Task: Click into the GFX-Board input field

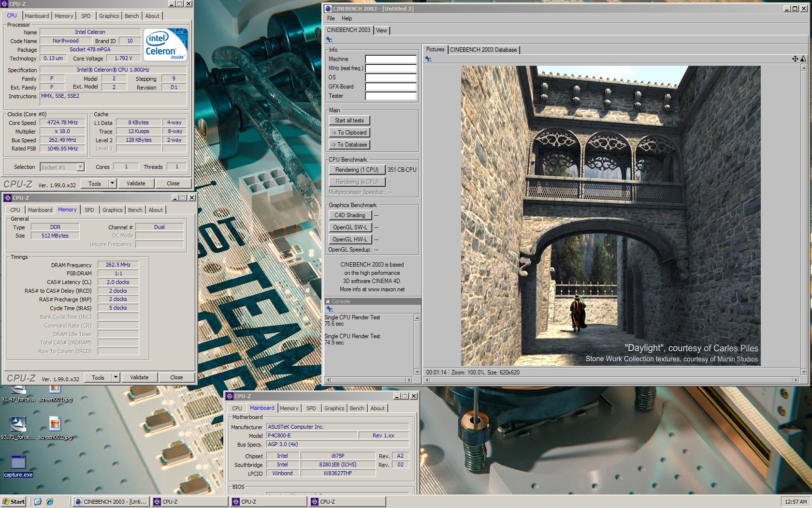Action: (x=391, y=87)
